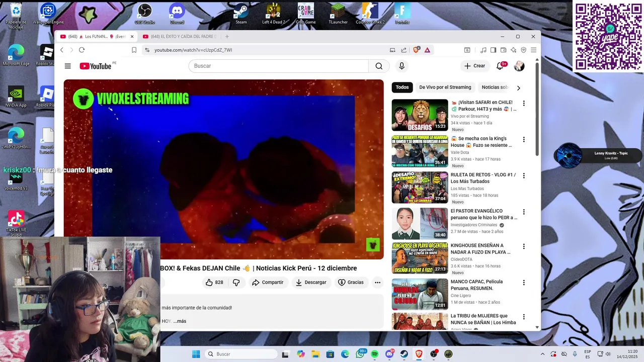Select the Noticias filter chip
The width and height of the screenshot is (644, 362).
click(x=495, y=87)
